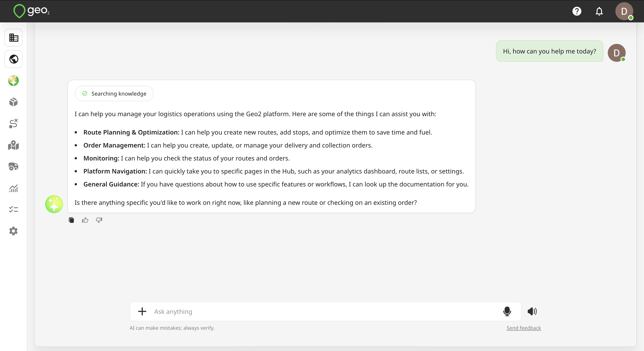Screen dimensions: 644x351
Task: Toggle the speaker audio output
Action: coord(532,311)
